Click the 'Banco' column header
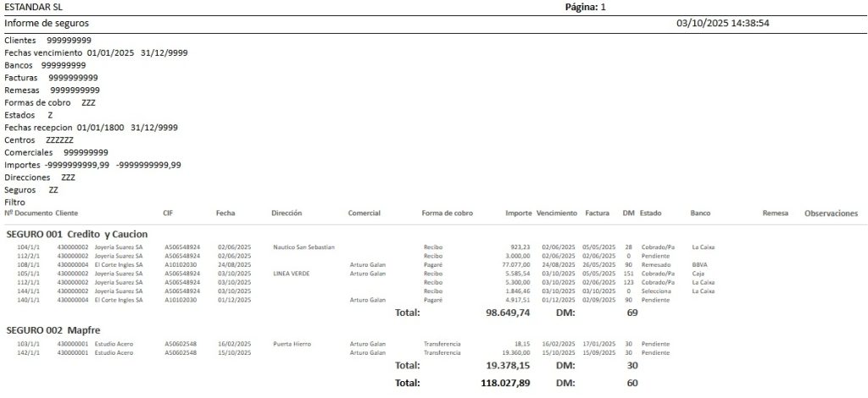Viewport: 868px width, 398px height. click(x=701, y=213)
